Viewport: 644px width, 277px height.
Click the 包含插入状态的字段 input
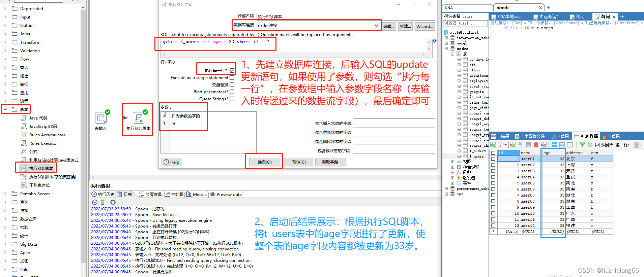click(394, 123)
